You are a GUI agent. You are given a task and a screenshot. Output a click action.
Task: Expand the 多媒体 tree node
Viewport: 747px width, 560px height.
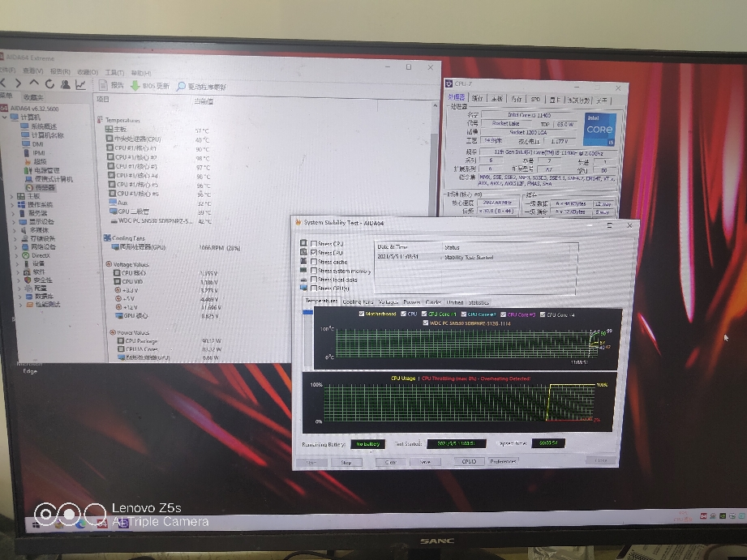click(x=15, y=230)
